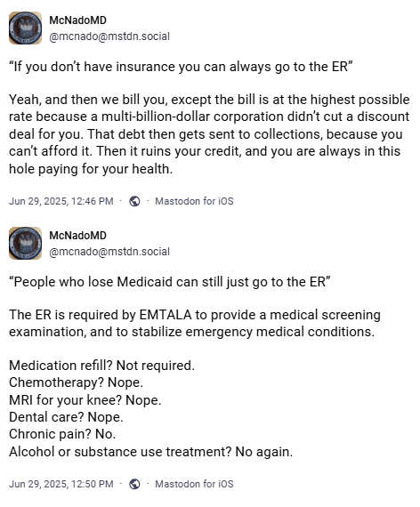Click the line "Medication refill? Not required."
This screenshot has width=420, height=507.
tap(102, 366)
